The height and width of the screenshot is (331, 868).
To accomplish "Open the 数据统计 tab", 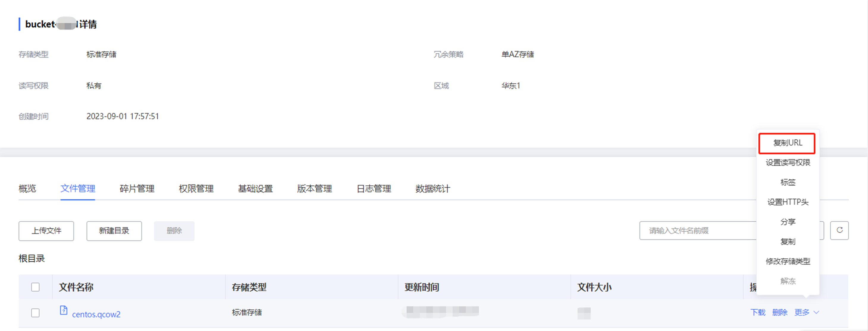I will point(433,189).
